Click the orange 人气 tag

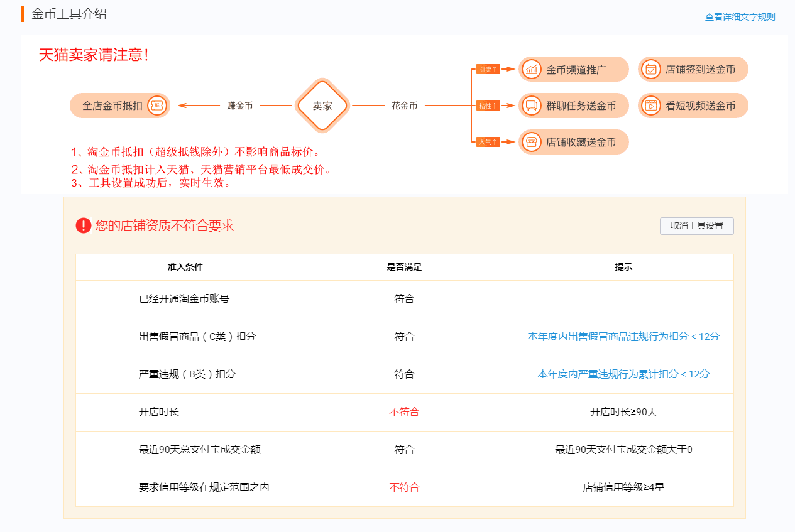point(488,142)
